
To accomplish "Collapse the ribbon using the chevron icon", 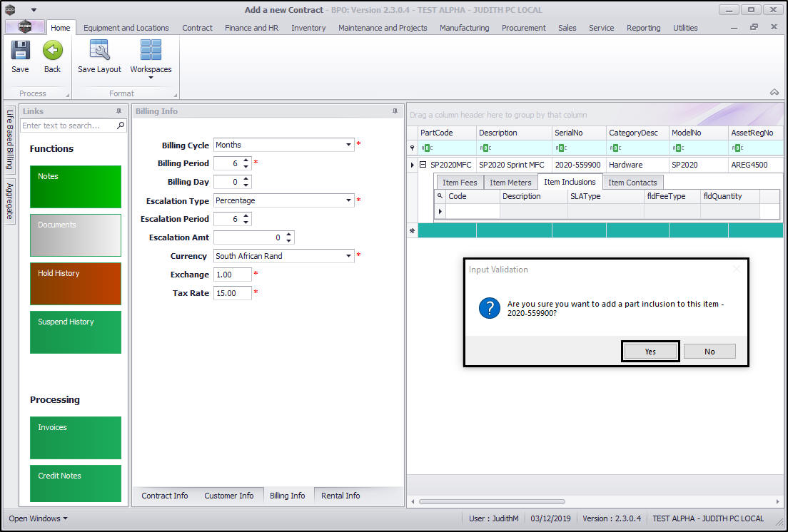I will click(774, 92).
